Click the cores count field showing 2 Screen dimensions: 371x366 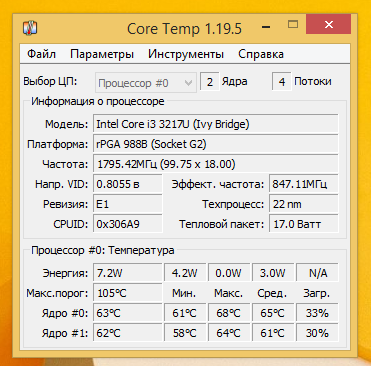tap(210, 82)
